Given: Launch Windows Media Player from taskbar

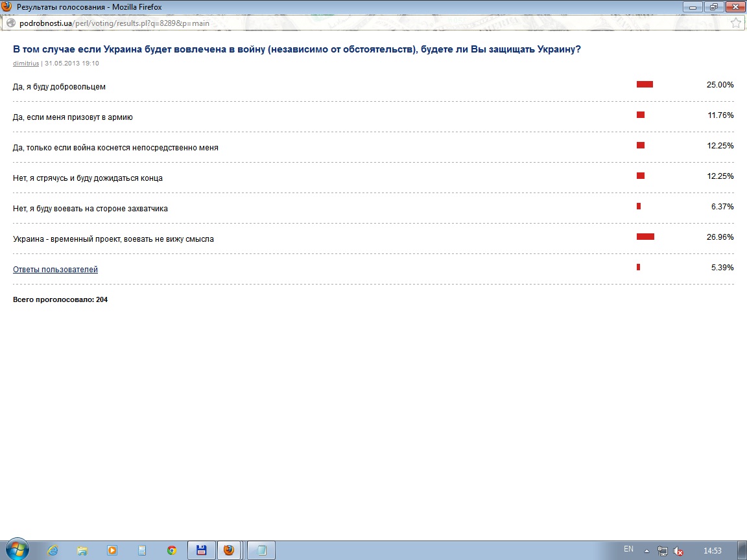Looking at the screenshot, I should click(x=112, y=550).
